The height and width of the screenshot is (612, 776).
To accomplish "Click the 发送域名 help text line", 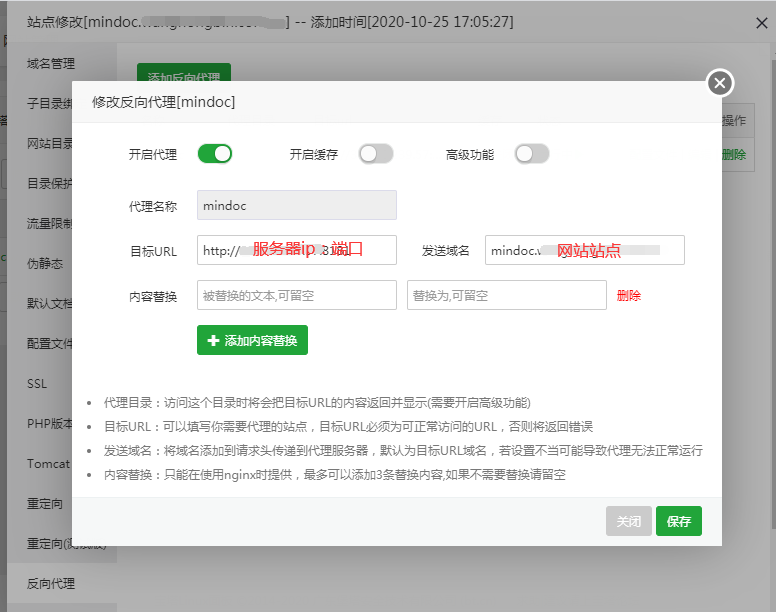I will tap(403, 451).
